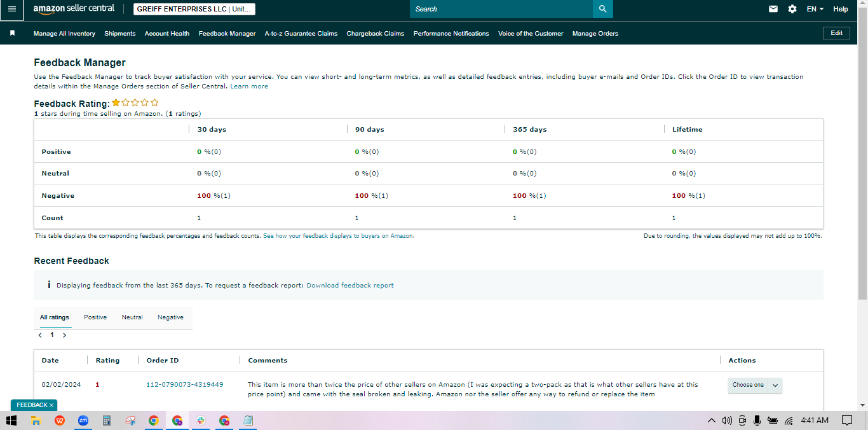
Task: Switch to the Positive tab
Action: pyautogui.click(x=95, y=317)
